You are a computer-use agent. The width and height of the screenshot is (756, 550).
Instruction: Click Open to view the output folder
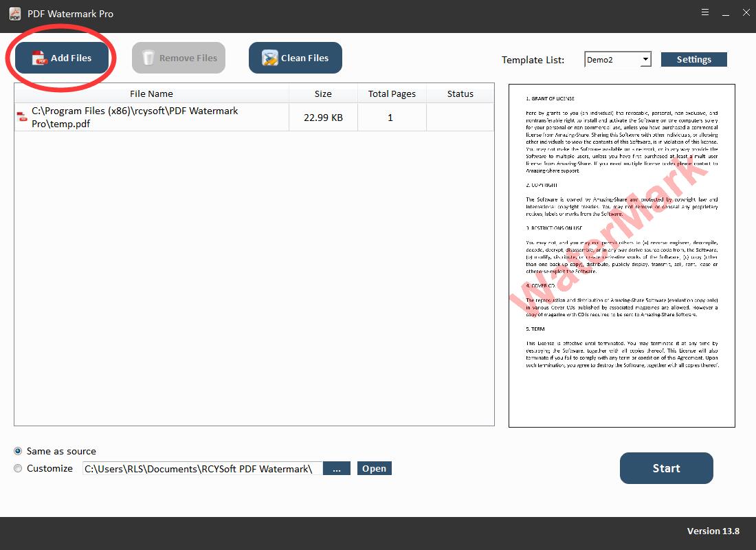[x=374, y=469]
